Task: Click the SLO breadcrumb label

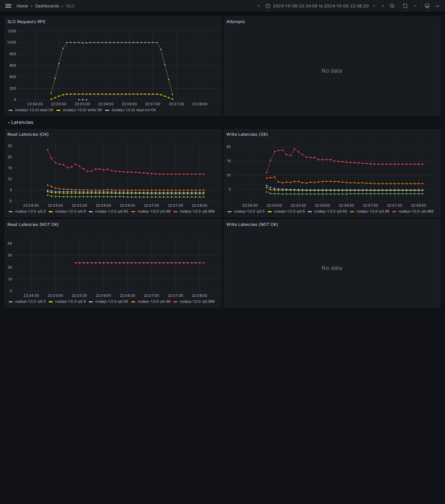Action: [x=70, y=6]
